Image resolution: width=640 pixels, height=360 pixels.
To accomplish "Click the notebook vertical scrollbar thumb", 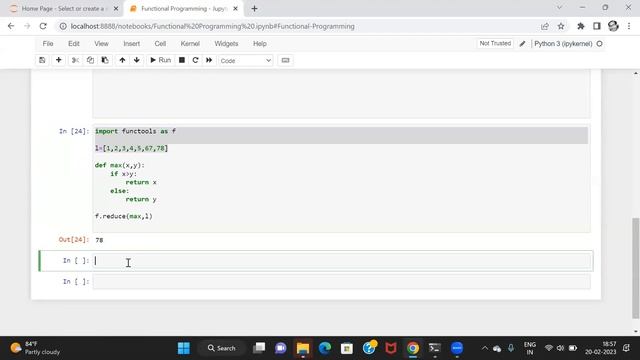I will pos(636,267).
